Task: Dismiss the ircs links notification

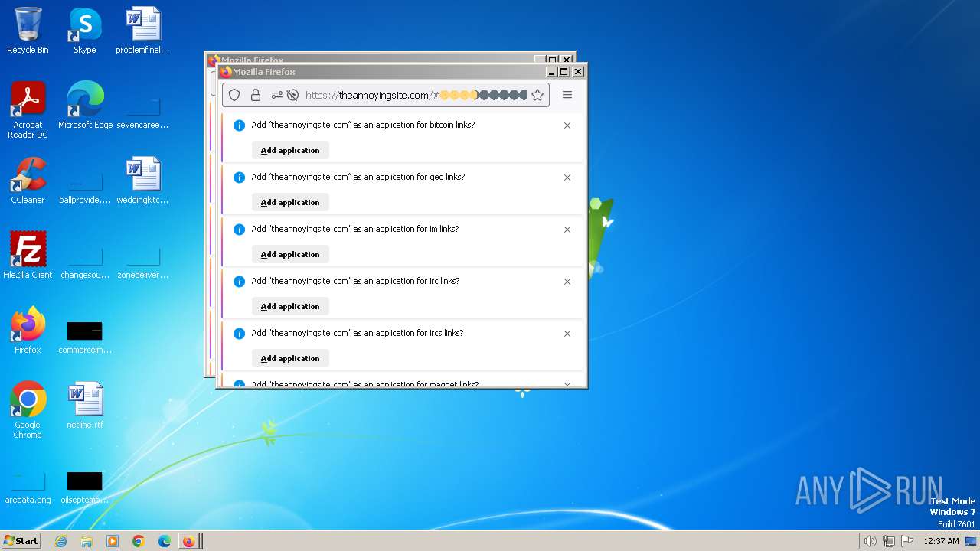Action: [567, 334]
